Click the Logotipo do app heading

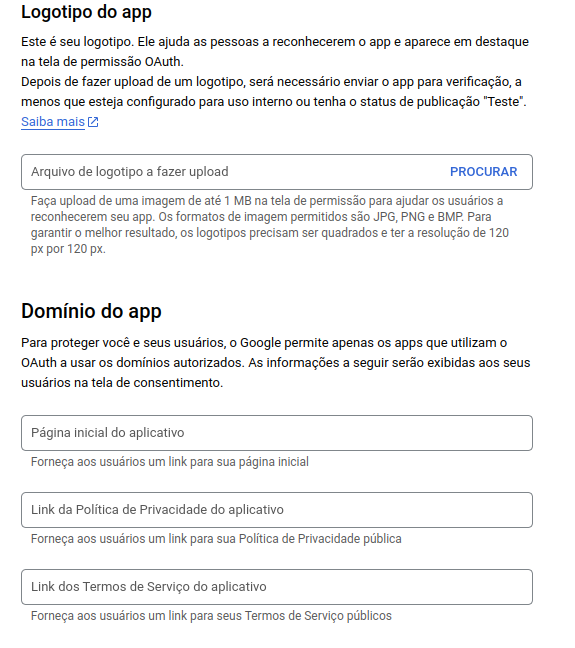(86, 12)
